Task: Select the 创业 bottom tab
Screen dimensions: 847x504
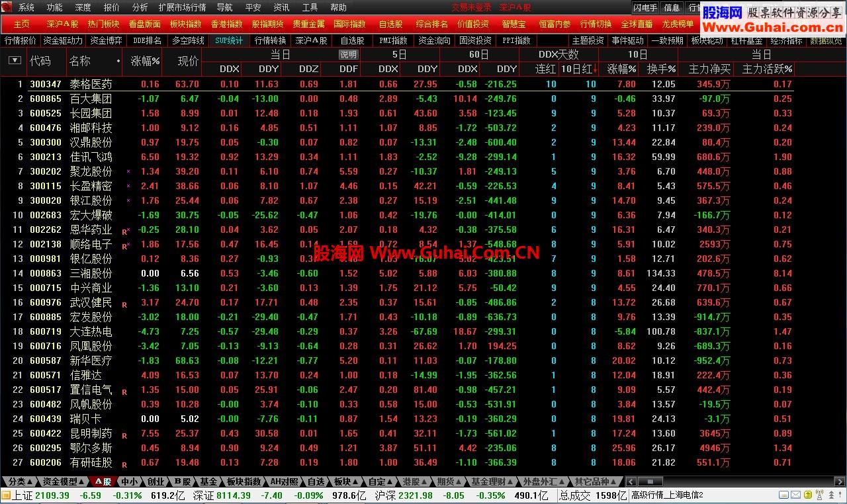Action: pos(156,482)
